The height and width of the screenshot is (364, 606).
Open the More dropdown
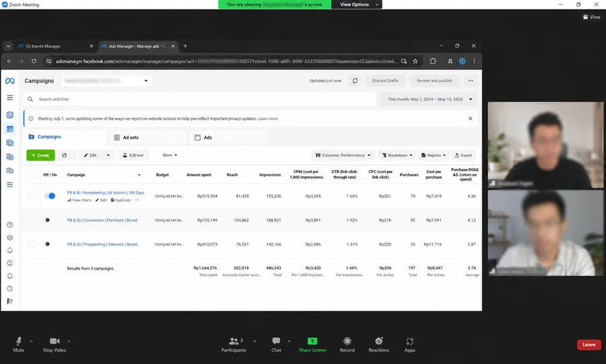click(170, 155)
